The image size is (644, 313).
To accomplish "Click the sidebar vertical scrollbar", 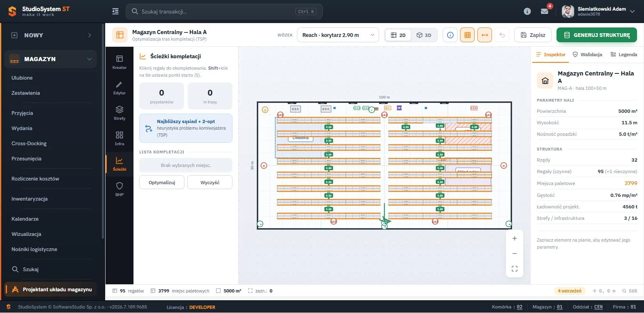I will coord(103,131).
